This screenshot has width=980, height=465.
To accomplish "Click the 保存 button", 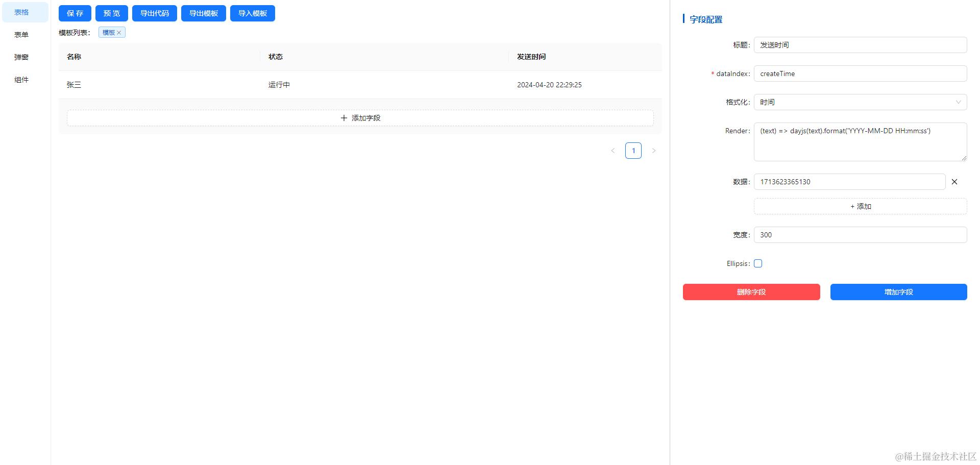I will [x=75, y=13].
